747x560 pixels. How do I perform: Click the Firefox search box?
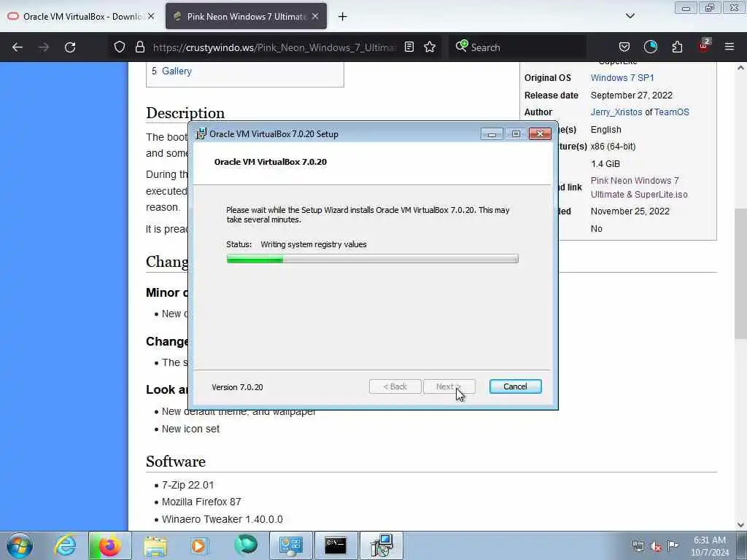517,47
